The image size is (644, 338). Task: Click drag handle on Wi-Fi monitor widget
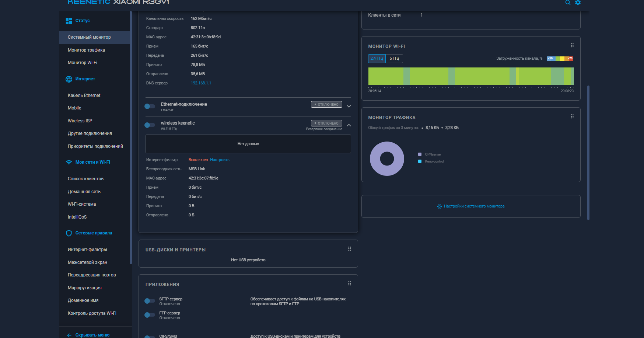(572, 45)
